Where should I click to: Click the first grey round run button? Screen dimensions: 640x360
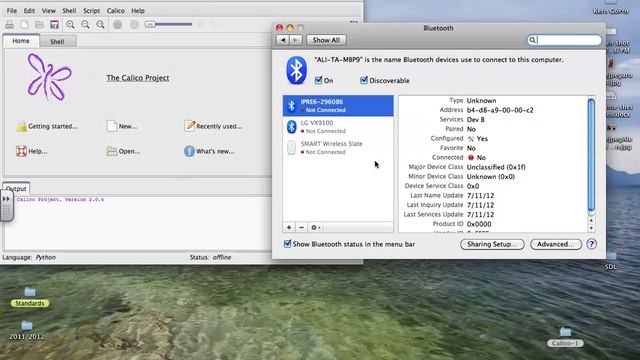118,24
